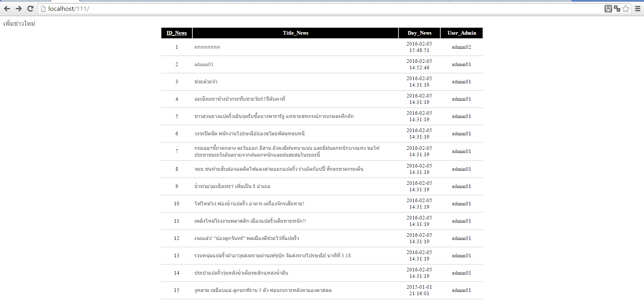
Task: Sort by the ID_News column header
Action: pos(177,33)
